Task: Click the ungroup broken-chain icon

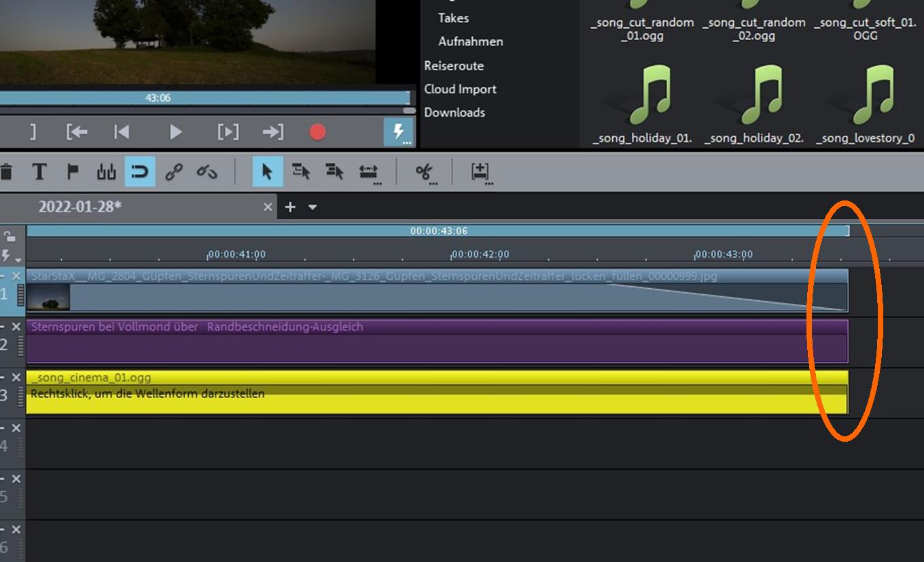Action: click(x=207, y=172)
